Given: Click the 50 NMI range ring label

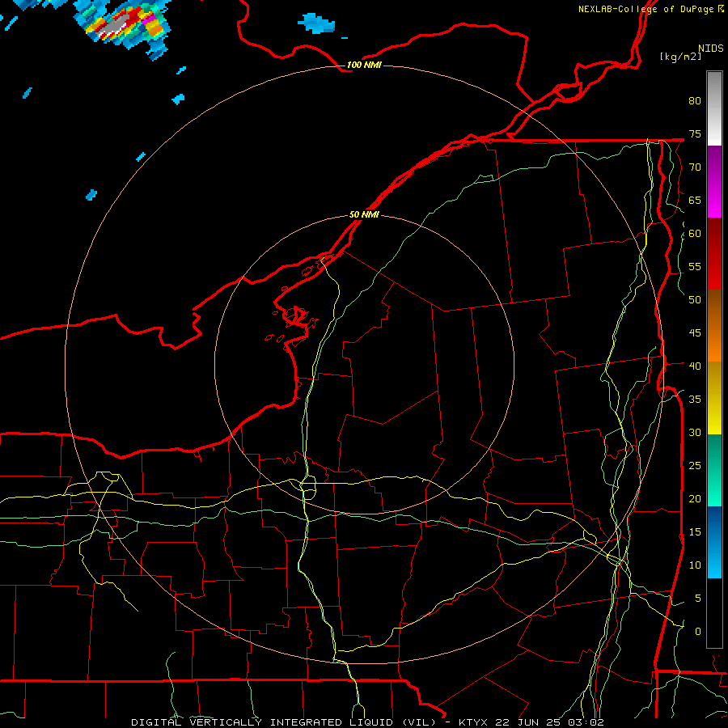Looking at the screenshot, I should coord(364,214).
